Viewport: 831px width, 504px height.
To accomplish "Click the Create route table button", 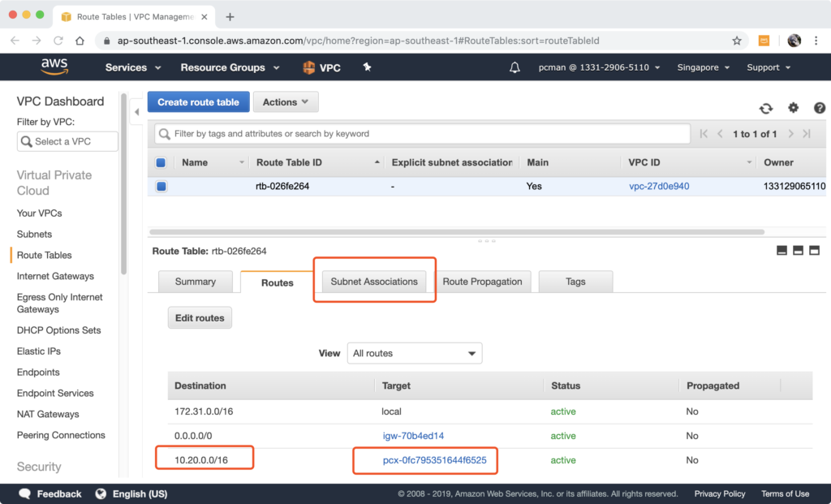I will [x=198, y=101].
